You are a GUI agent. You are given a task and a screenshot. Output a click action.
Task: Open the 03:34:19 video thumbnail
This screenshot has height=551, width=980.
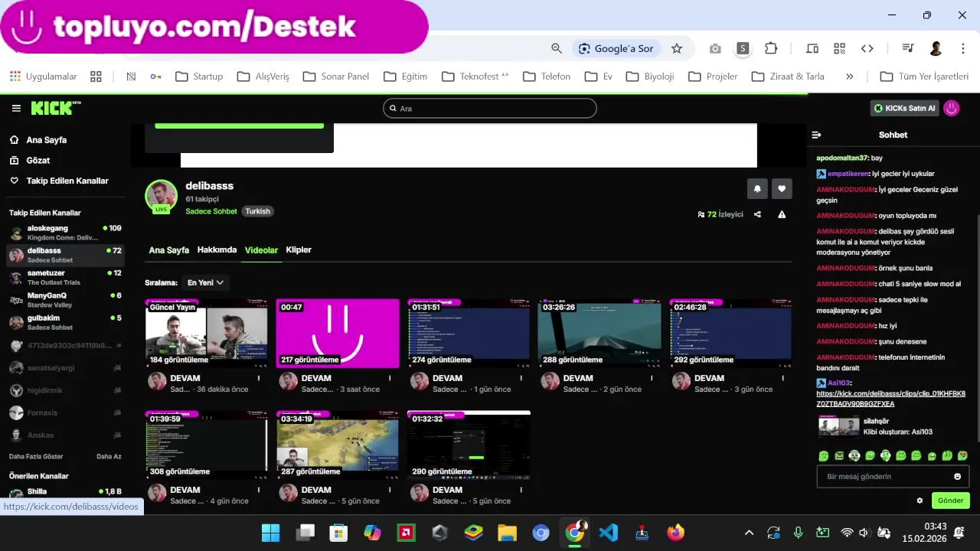tap(338, 445)
